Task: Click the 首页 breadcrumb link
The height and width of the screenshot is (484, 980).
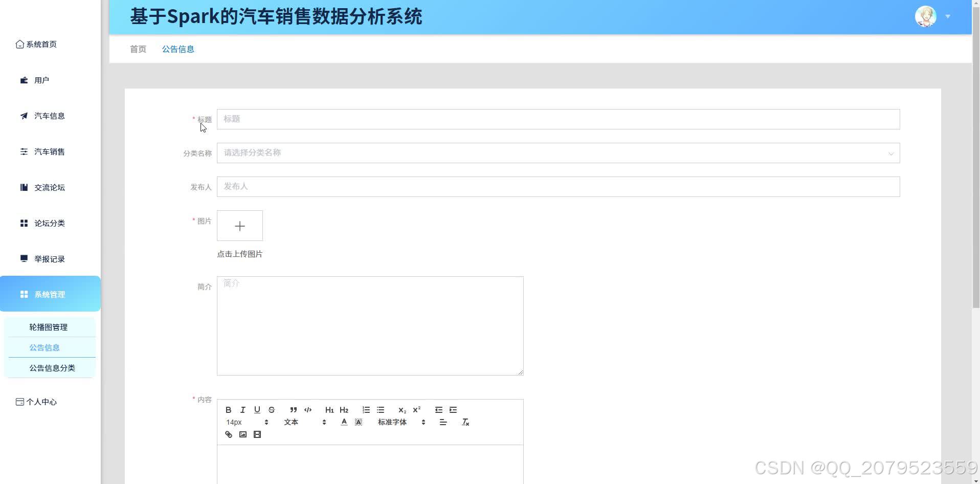Action: [x=138, y=49]
